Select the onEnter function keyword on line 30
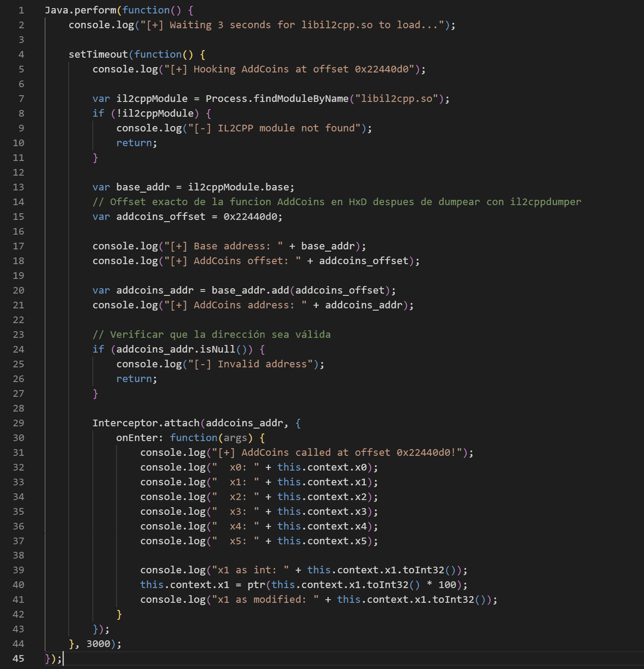 point(194,437)
